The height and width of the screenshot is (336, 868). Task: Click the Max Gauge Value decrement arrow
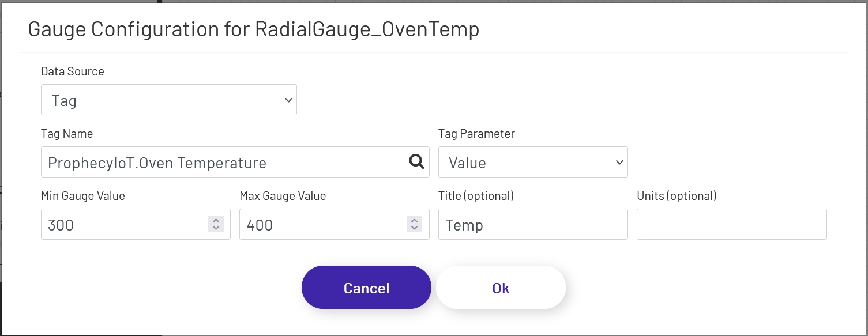tap(414, 228)
